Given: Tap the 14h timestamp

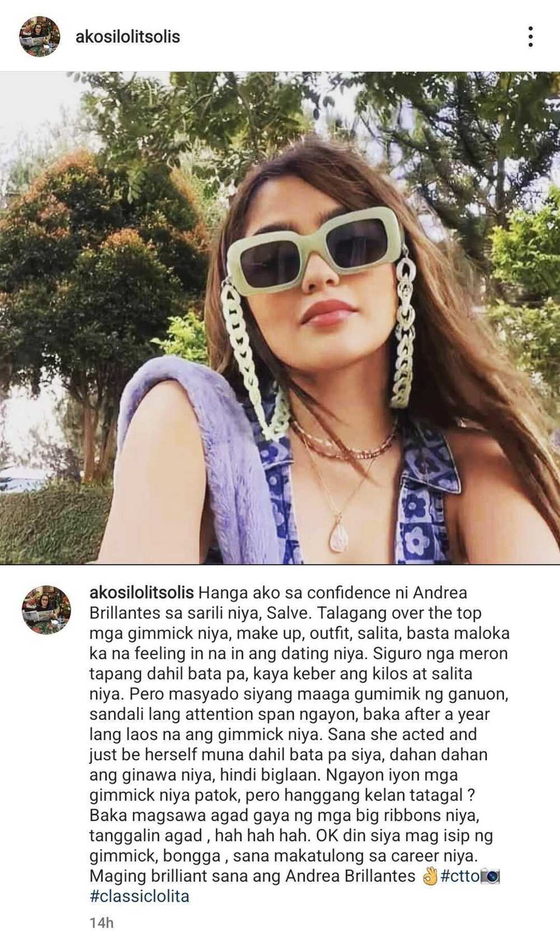Looking at the screenshot, I should tap(101, 922).
